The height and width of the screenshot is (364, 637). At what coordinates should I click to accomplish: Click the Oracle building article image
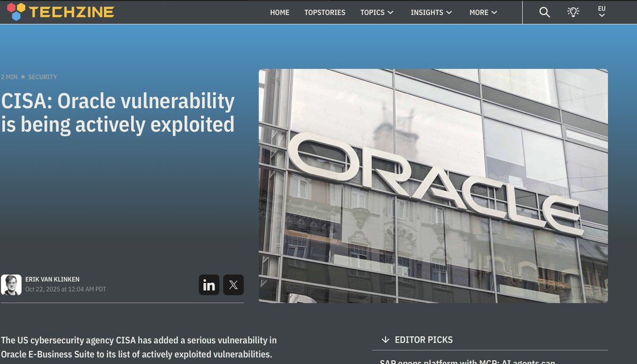(433, 186)
